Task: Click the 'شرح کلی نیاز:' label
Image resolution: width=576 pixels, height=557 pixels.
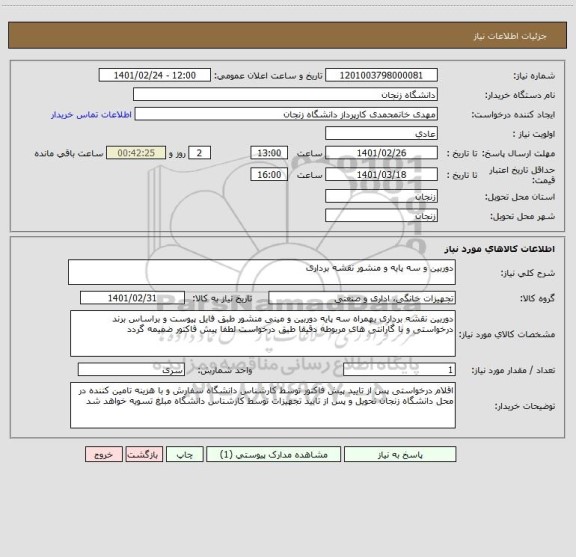Action: pyautogui.click(x=528, y=274)
